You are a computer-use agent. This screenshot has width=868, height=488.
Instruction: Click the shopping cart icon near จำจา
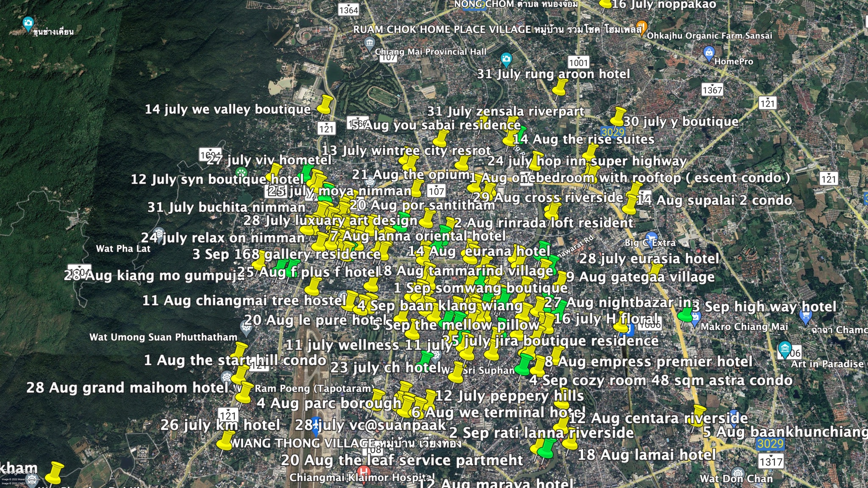[x=805, y=316]
